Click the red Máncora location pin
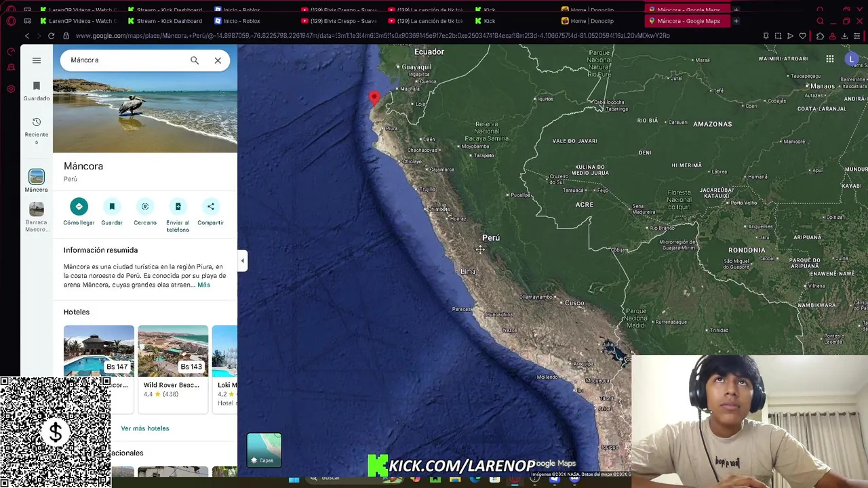Image resolution: width=868 pixels, height=488 pixels. 374,99
